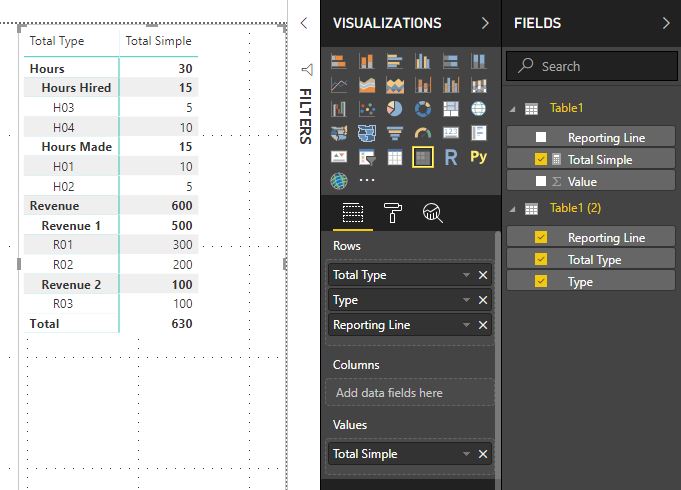Click the Total Simple column header
Viewport: 681px width, 490px height.
159,41
